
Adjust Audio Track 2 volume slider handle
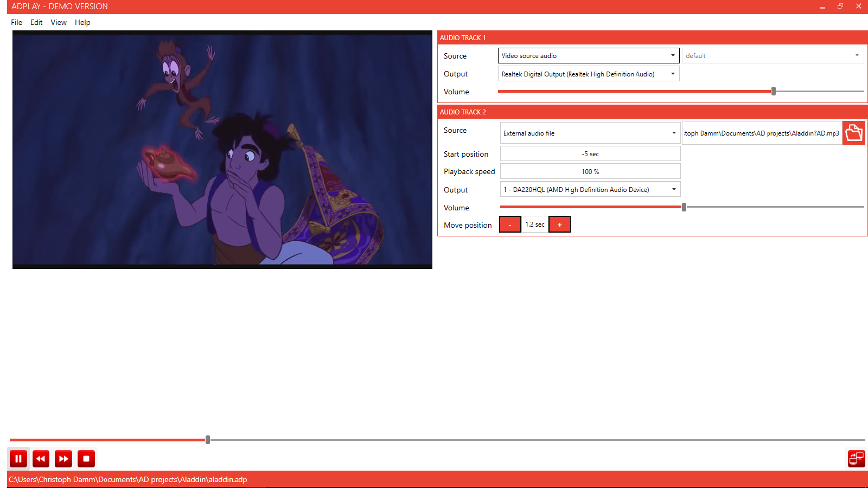coord(684,207)
